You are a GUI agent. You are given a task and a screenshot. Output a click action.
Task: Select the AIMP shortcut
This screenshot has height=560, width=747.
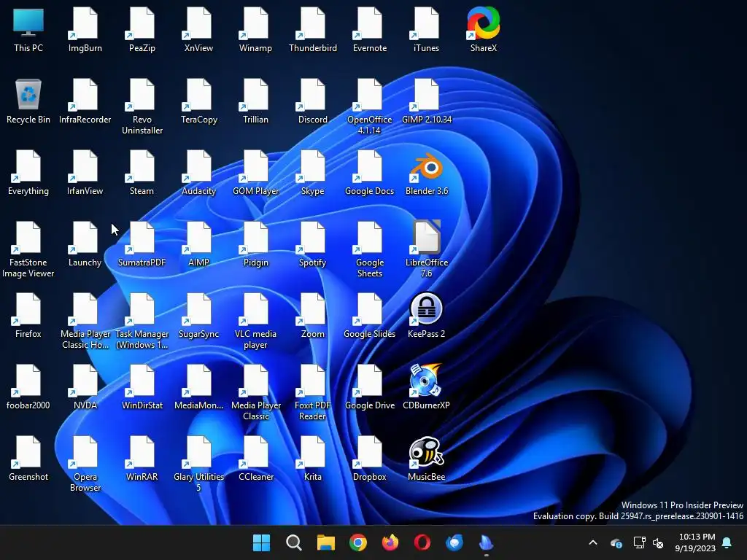coord(198,244)
